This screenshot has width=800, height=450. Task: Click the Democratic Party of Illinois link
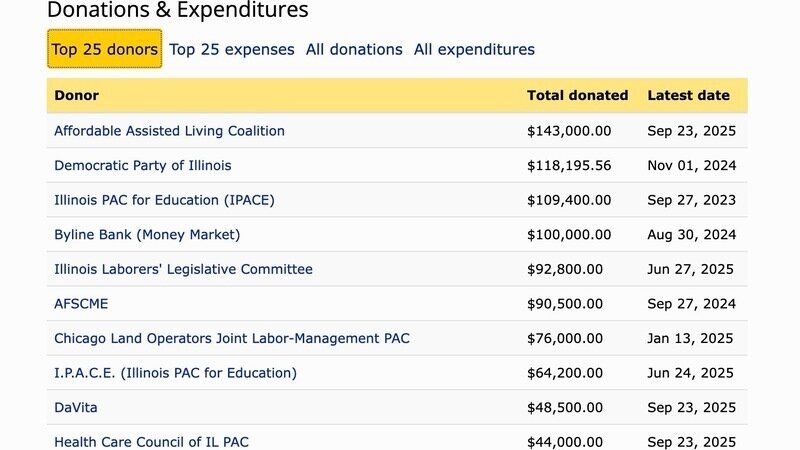[142, 165]
